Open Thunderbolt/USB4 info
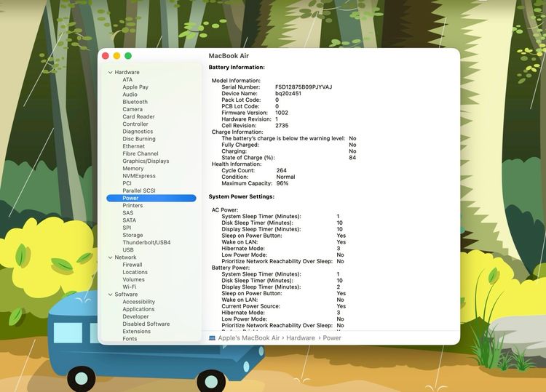546x392 pixels. click(x=146, y=242)
